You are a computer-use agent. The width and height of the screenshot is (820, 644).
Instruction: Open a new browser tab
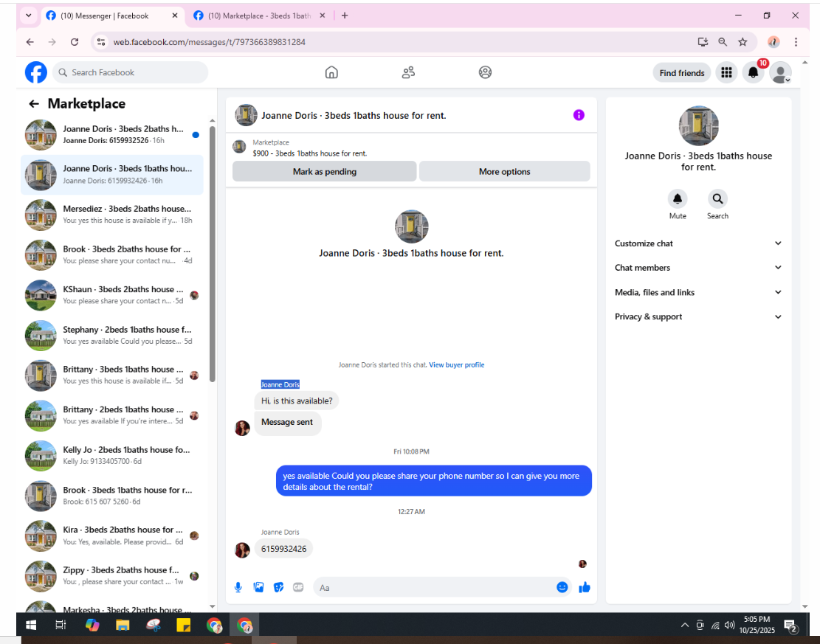tap(345, 15)
